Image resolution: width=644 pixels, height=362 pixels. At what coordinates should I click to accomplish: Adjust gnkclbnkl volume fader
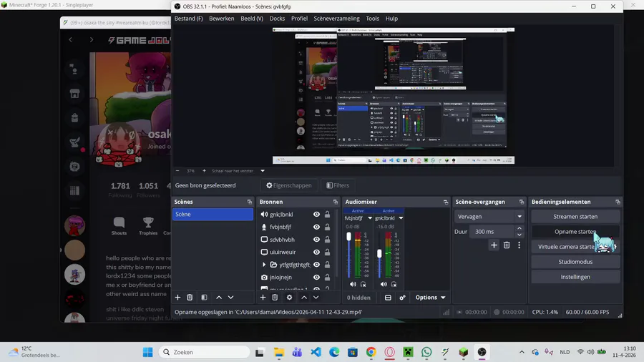(x=379, y=254)
